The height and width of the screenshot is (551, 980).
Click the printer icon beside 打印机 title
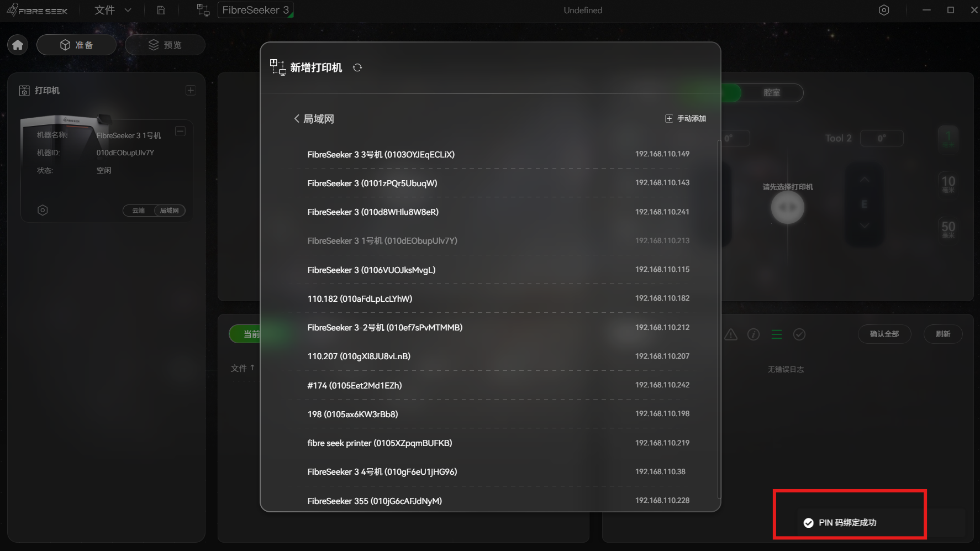tap(24, 91)
